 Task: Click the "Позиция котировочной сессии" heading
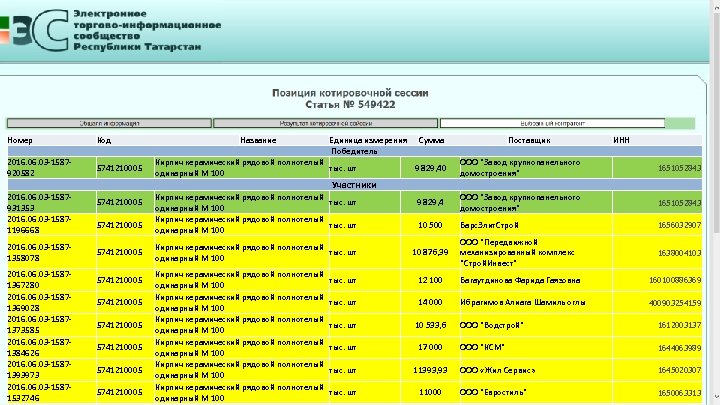(350, 93)
